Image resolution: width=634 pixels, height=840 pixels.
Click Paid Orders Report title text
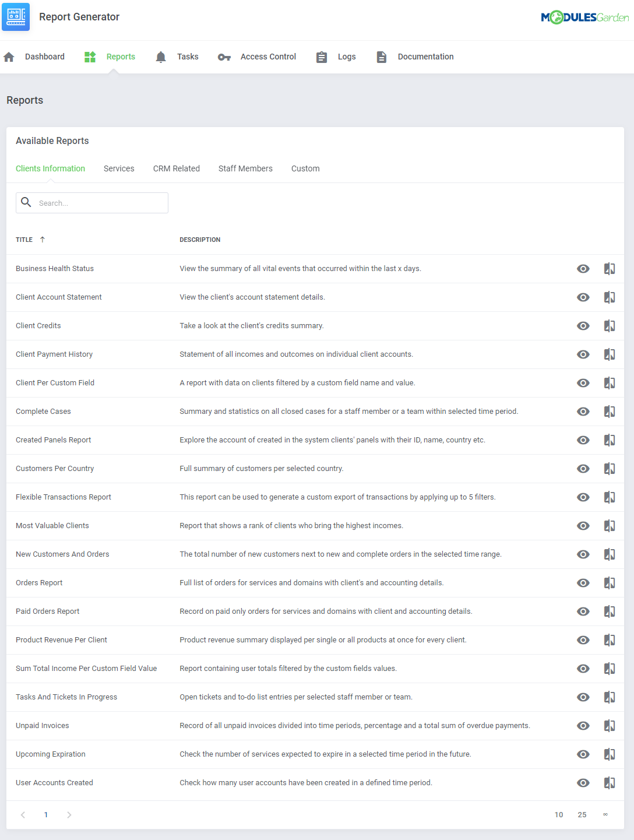tap(48, 611)
